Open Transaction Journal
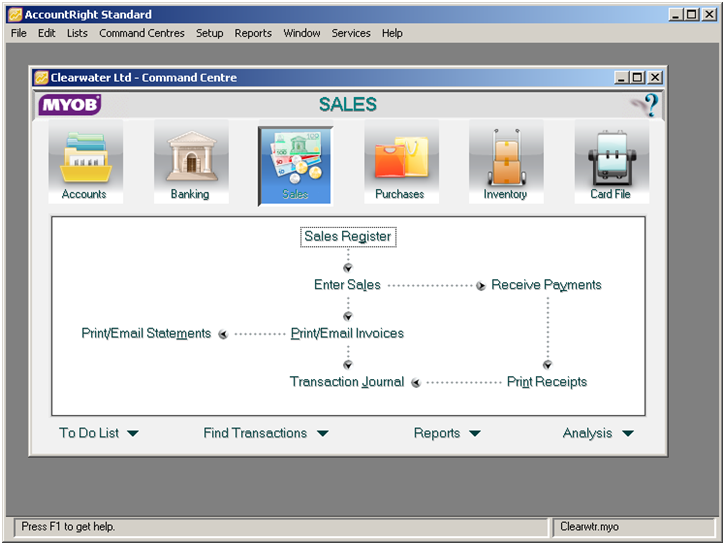The height and width of the screenshot is (545, 725). [347, 382]
